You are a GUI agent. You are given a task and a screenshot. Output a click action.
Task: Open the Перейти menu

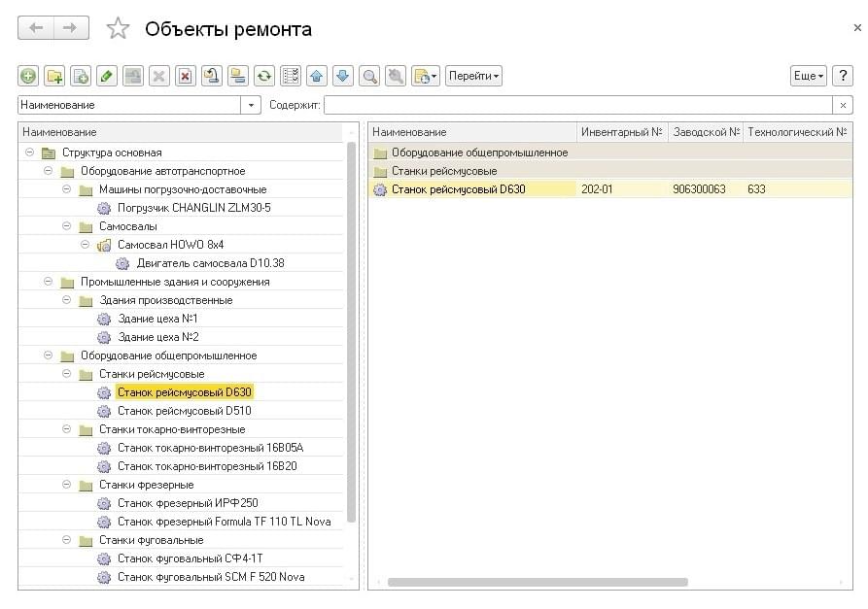pos(473,76)
